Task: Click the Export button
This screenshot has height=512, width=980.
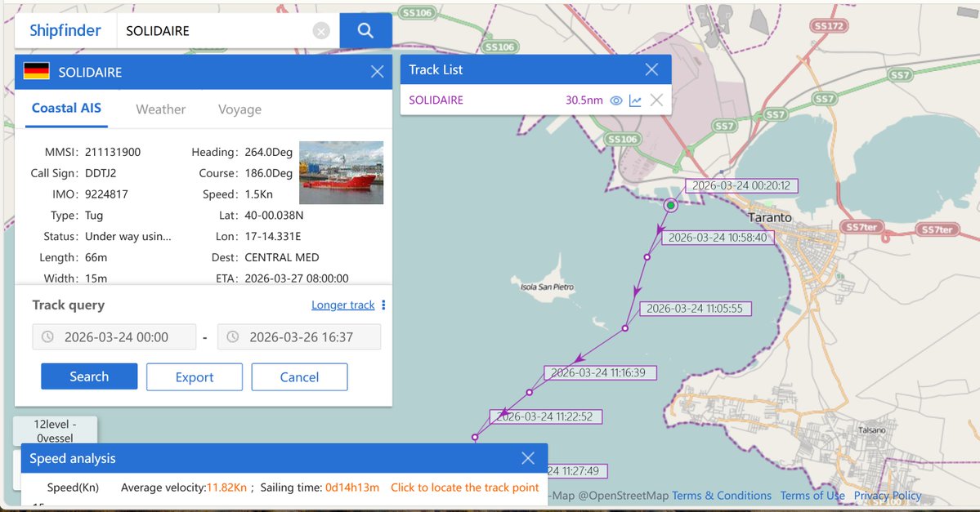Action: (x=195, y=376)
